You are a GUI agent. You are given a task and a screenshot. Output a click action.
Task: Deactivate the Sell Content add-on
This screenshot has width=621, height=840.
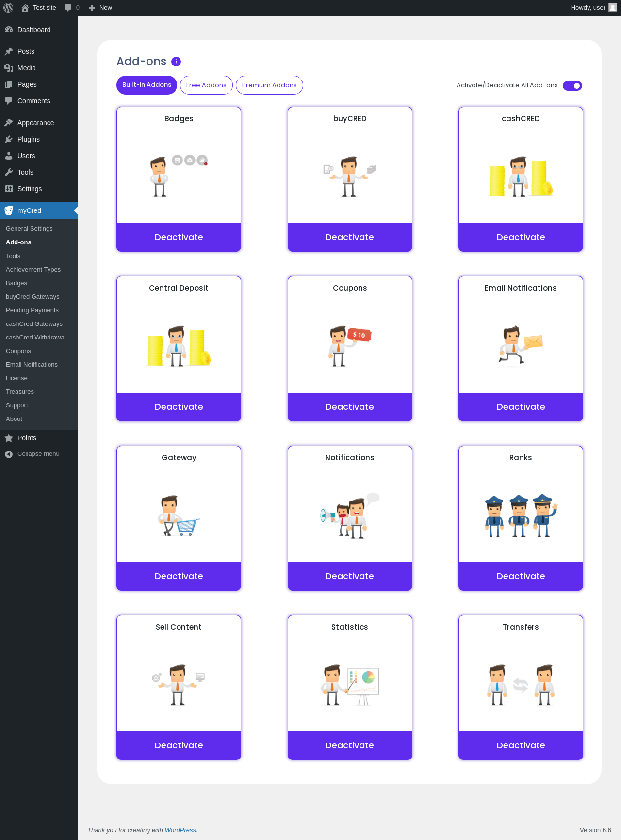click(x=179, y=745)
